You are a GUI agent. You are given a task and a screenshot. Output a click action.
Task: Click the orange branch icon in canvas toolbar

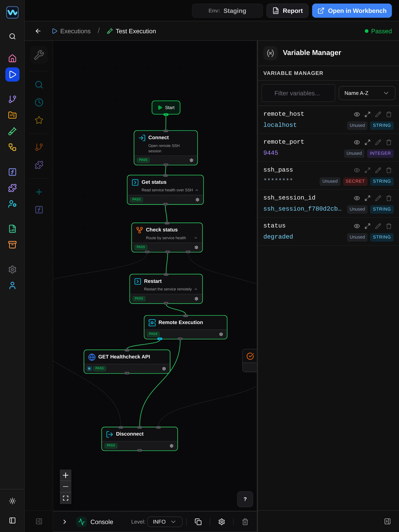tap(39, 147)
